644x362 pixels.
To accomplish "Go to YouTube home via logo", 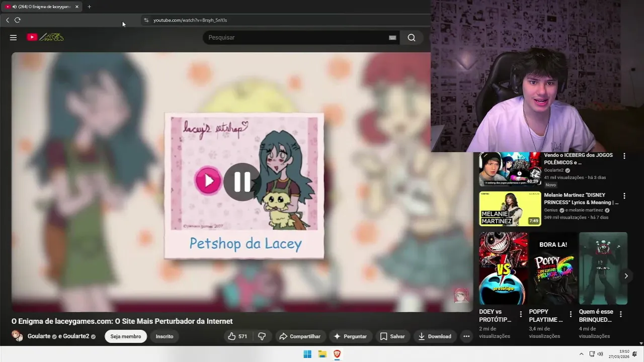I will click(45, 37).
